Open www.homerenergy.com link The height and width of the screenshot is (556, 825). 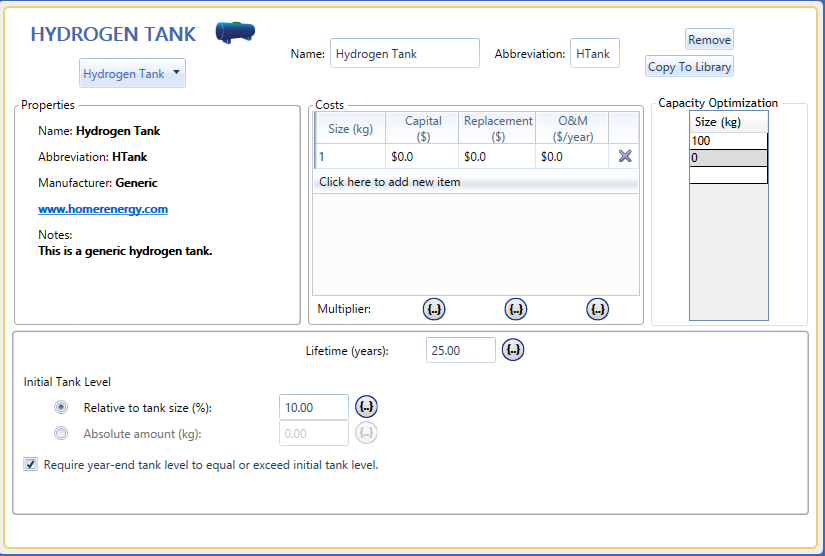click(x=103, y=209)
